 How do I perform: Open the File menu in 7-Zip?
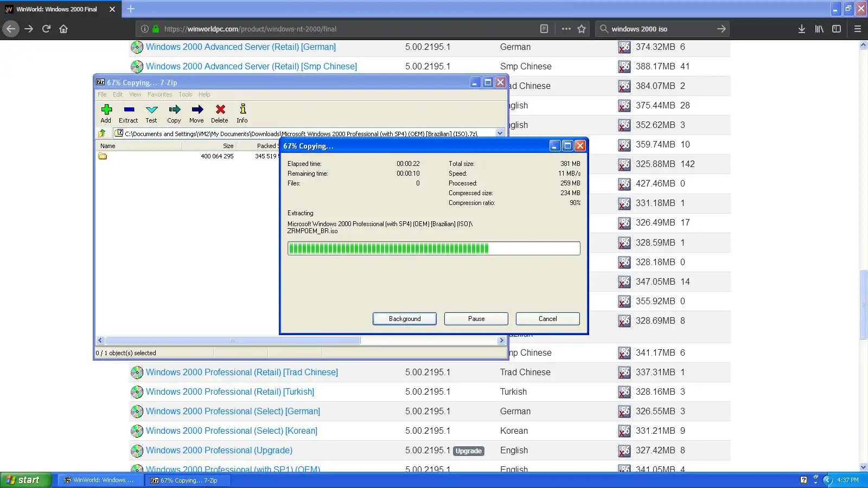click(102, 94)
